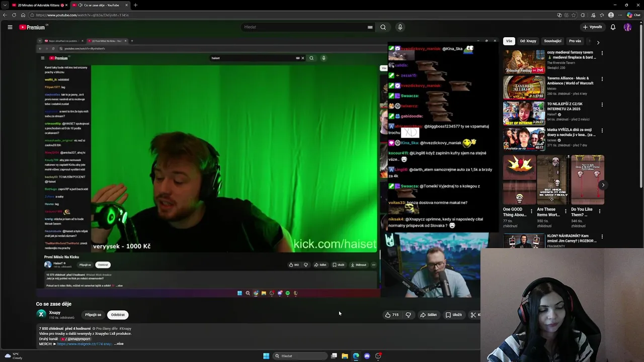Image resolution: width=644 pixels, height=362 pixels.
Task: Click the Windows taskbar Hledat search box
Action: (300, 356)
